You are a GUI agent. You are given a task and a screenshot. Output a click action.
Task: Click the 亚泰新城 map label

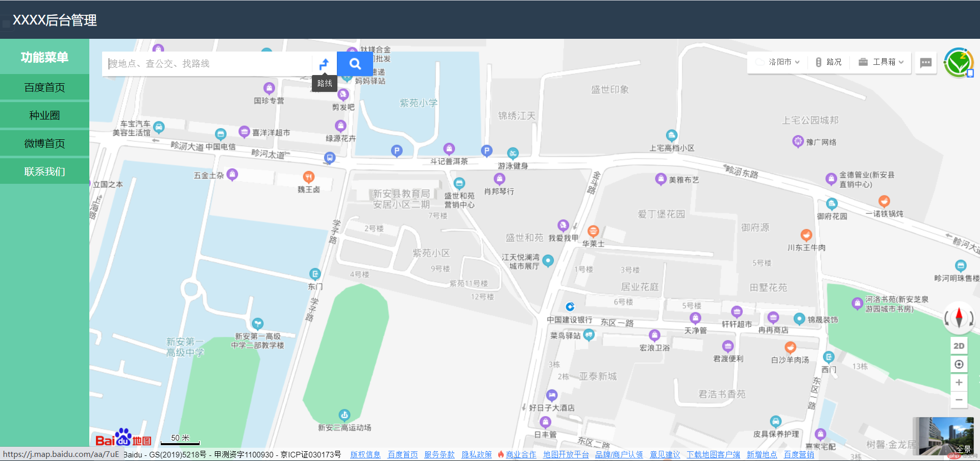(598, 376)
